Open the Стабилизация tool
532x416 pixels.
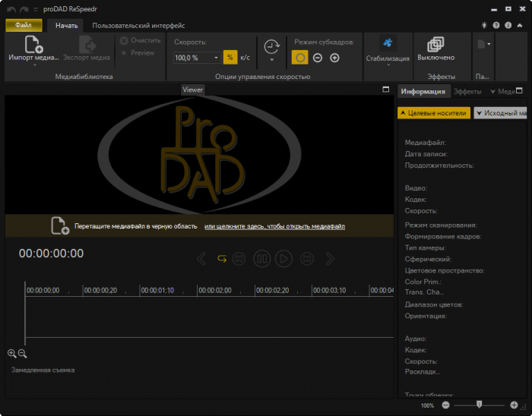tap(388, 44)
